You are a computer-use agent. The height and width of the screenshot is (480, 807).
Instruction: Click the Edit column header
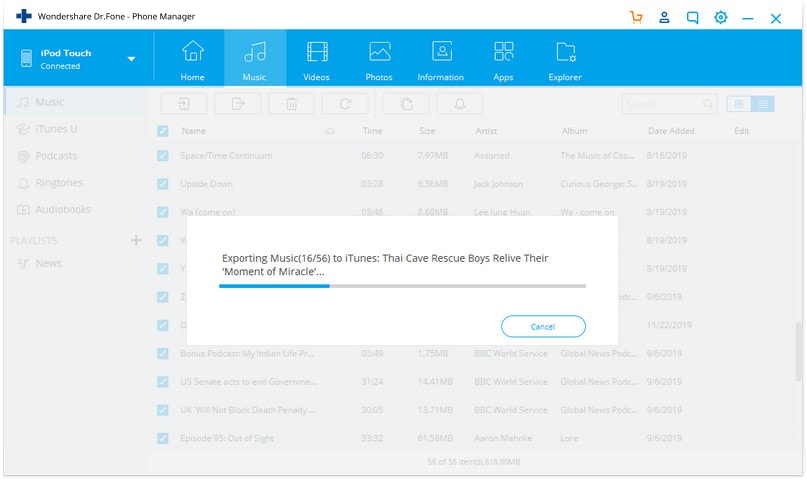click(742, 131)
